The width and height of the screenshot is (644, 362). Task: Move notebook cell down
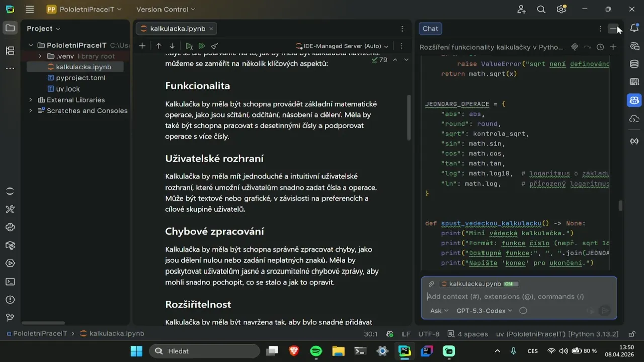[172, 46]
